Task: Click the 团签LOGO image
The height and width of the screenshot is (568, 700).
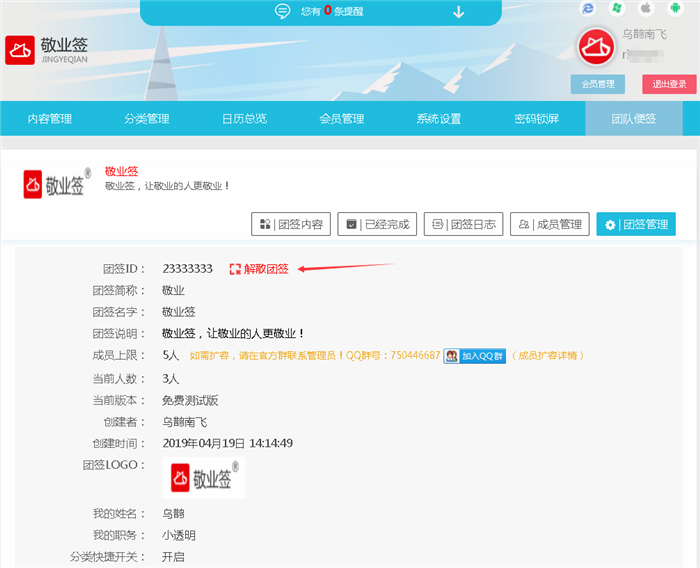Action: coord(204,478)
